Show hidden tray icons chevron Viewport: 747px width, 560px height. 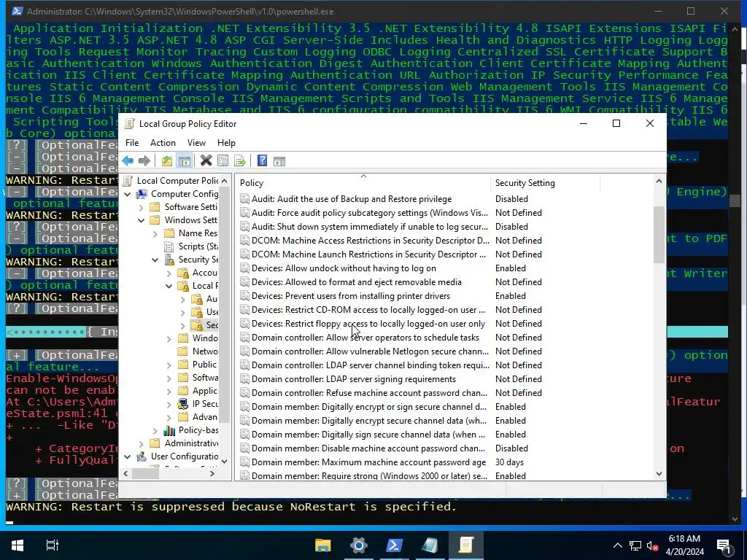pyautogui.click(x=617, y=545)
